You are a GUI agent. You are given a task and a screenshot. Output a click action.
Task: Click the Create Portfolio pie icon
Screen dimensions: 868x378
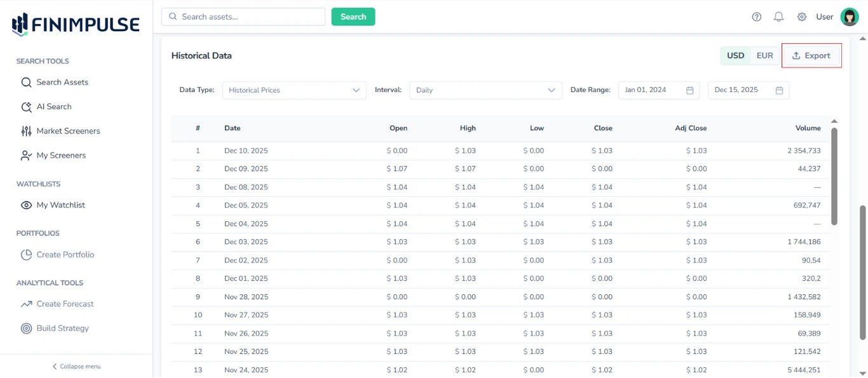coord(25,254)
